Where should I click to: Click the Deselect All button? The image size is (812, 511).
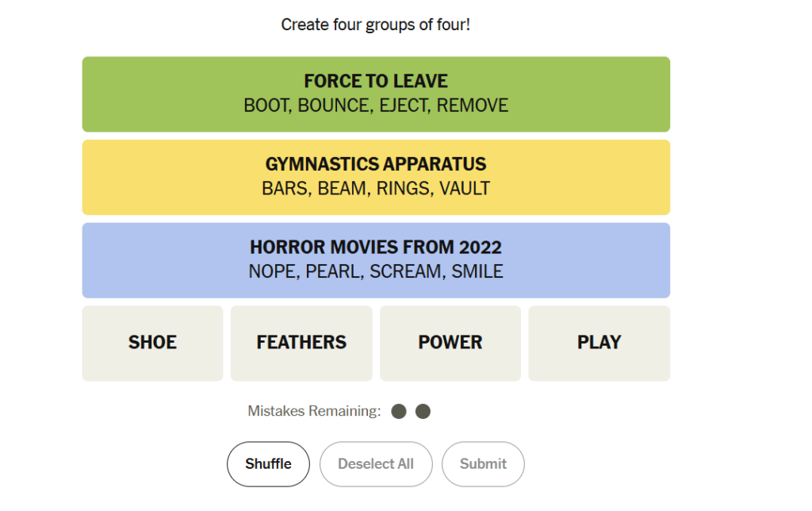376,464
